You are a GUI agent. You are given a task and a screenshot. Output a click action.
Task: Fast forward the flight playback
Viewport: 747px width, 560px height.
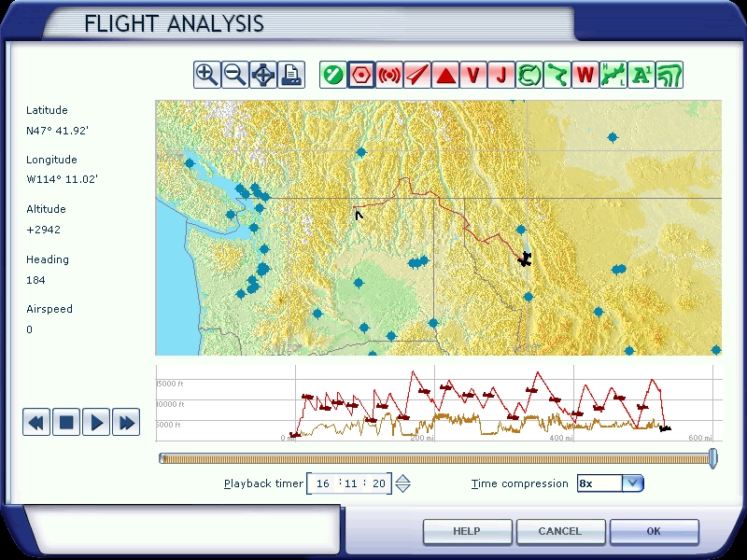pos(126,422)
